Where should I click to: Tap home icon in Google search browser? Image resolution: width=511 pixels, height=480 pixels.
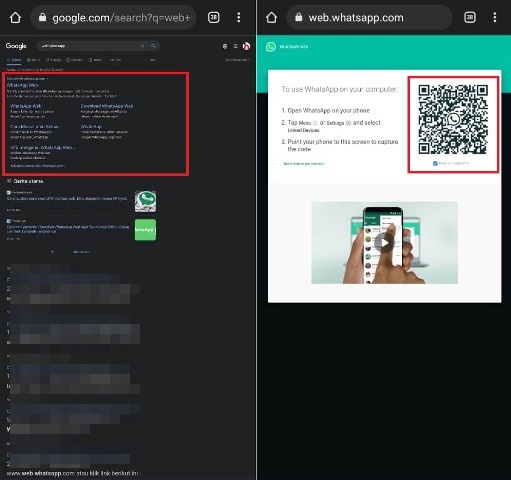pos(15,17)
